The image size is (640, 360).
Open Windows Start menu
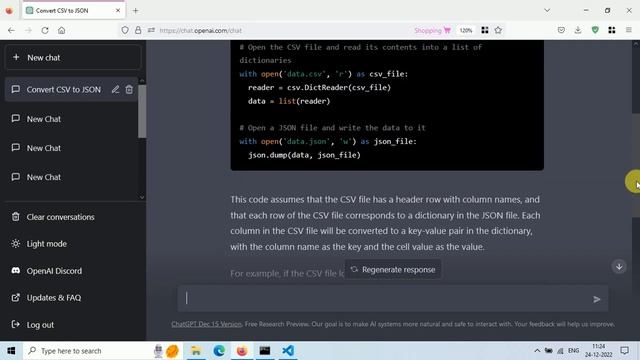(x=11, y=351)
